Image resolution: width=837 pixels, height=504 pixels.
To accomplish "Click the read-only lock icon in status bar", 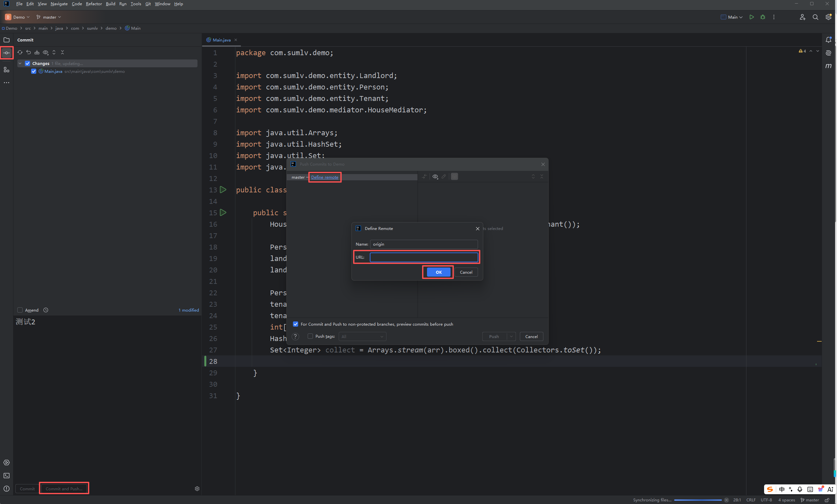I will (827, 500).
